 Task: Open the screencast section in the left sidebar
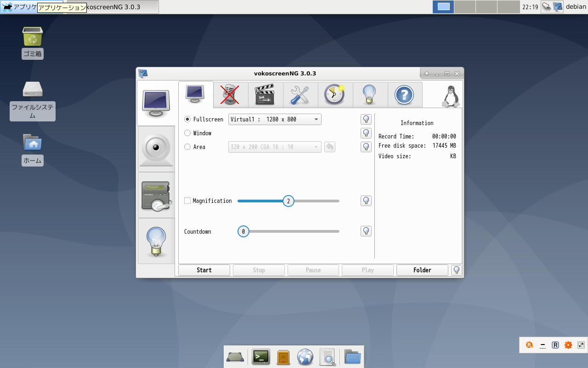(156, 103)
